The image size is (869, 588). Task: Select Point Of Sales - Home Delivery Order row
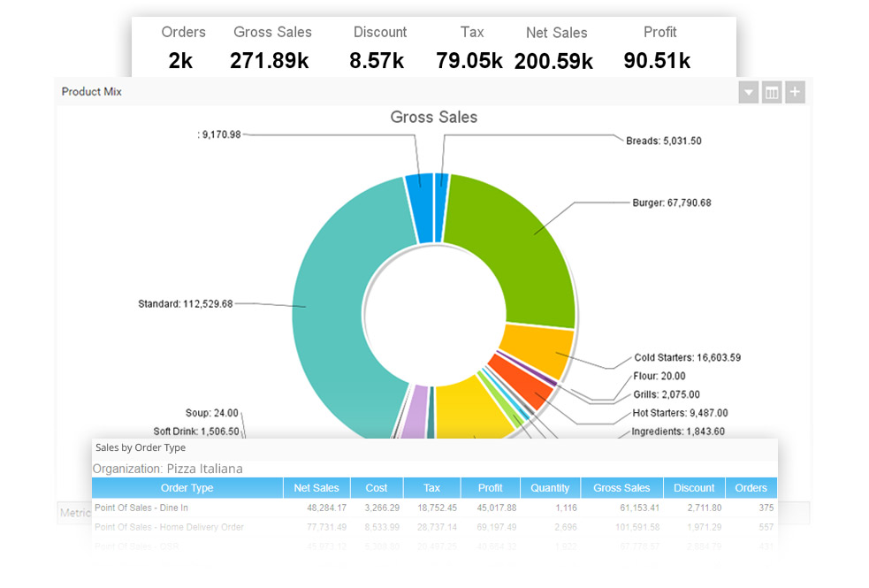(x=435, y=527)
